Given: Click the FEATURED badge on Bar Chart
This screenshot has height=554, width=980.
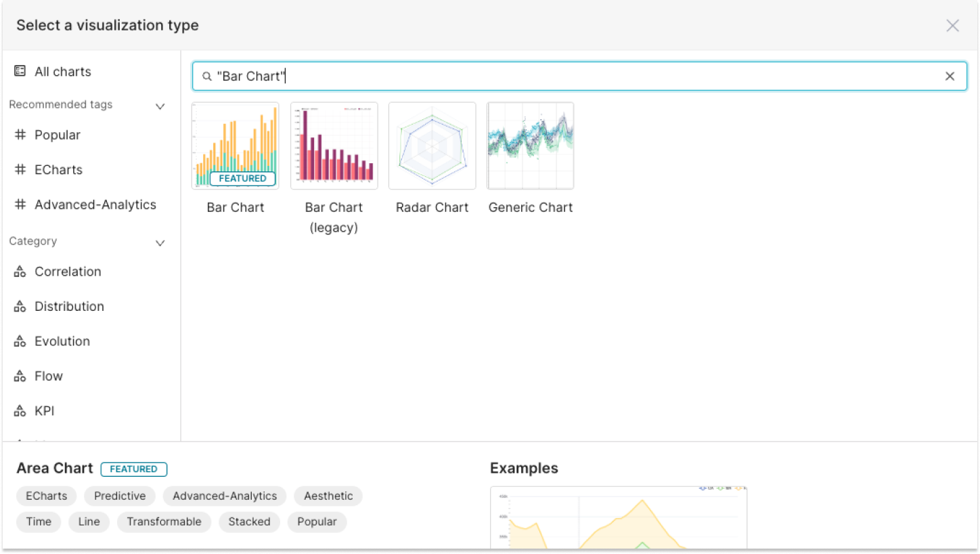Looking at the screenshot, I should coord(242,178).
